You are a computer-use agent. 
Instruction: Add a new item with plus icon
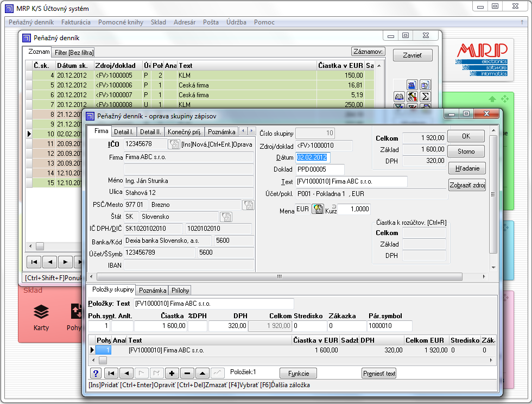(172, 373)
